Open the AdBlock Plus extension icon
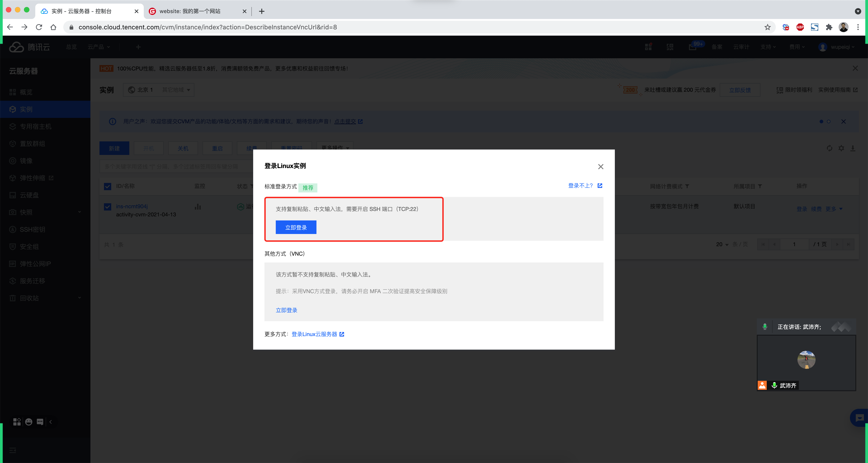Screen dimensions: 868x463 (x=800, y=27)
